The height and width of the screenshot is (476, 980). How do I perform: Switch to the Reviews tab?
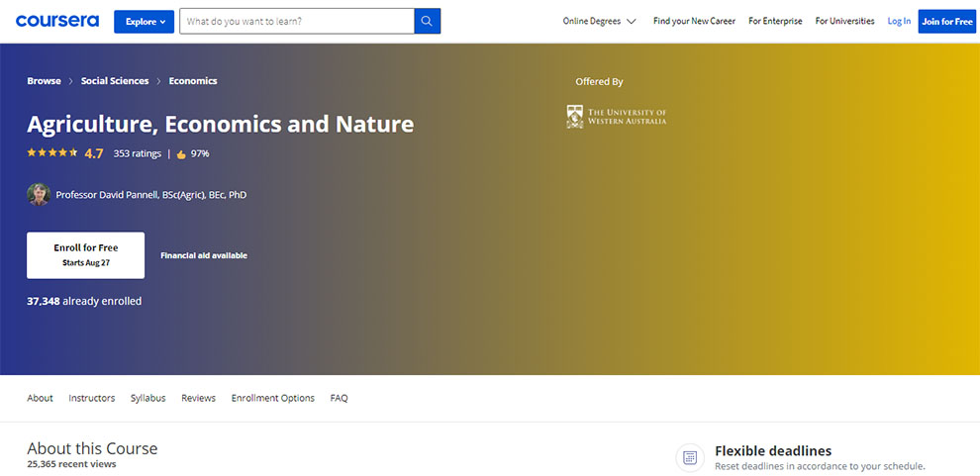tap(199, 398)
